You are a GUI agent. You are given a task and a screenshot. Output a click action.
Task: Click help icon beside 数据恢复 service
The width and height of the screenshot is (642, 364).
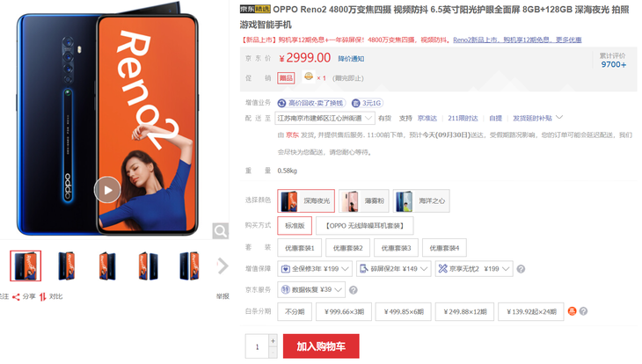(354, 290)
